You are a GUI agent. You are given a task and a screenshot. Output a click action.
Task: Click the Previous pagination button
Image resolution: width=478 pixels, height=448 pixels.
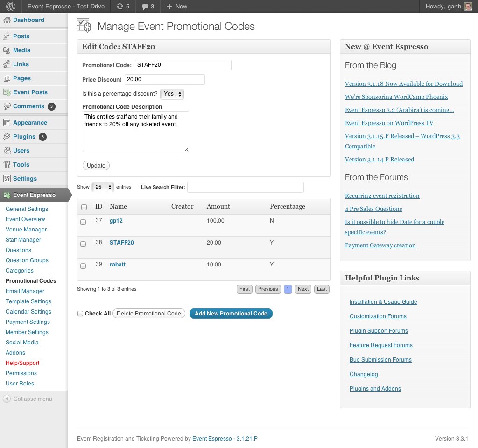pos(268,289)
